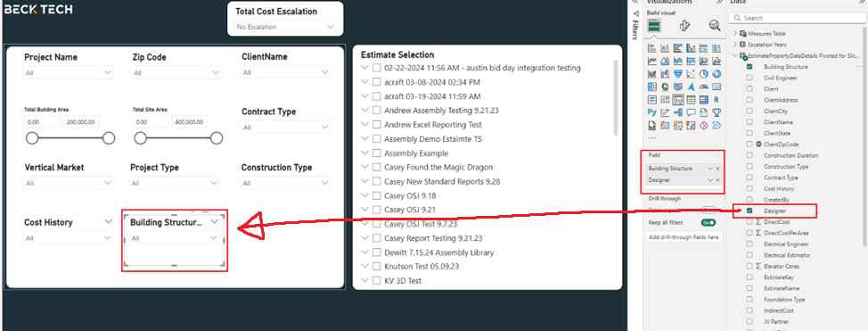
Task: Choose the Slicer visual
Action: point(678,100)
